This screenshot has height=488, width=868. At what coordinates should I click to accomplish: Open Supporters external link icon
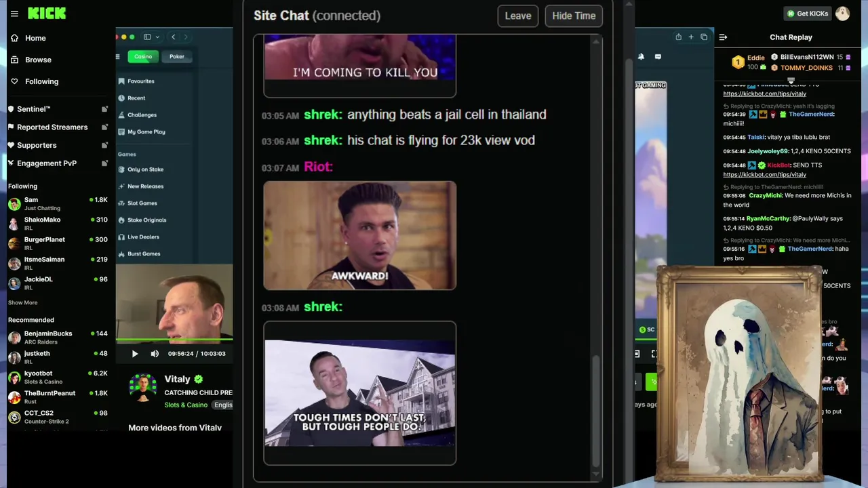104,145
